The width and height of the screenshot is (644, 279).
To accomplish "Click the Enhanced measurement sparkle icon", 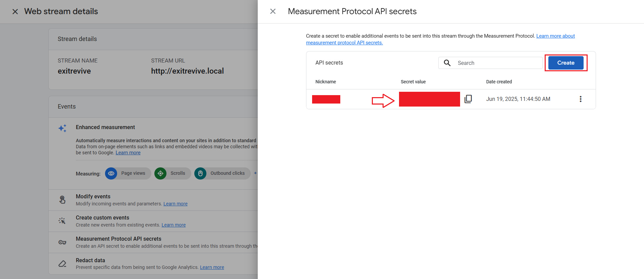I will pyautogui.click(x=62, y=128).
